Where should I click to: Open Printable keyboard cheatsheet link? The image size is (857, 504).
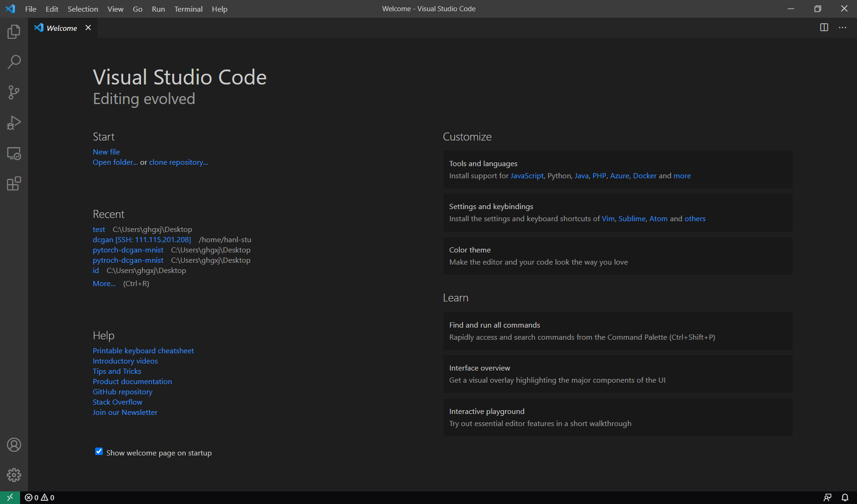(x=143, y=351)
